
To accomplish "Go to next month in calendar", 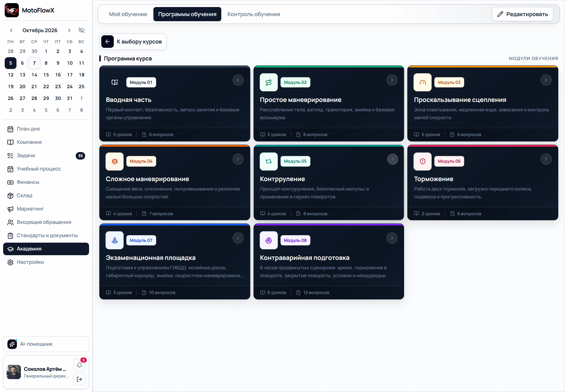I will pos(69,30).
